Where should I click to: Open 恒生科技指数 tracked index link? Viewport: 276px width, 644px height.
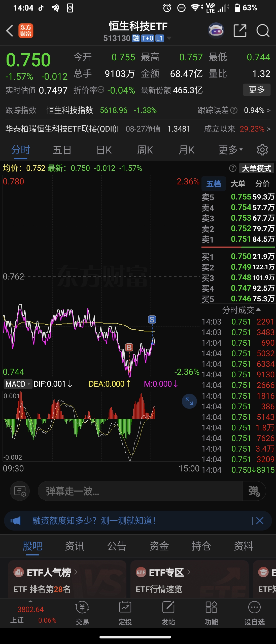(x=70, y=110)
